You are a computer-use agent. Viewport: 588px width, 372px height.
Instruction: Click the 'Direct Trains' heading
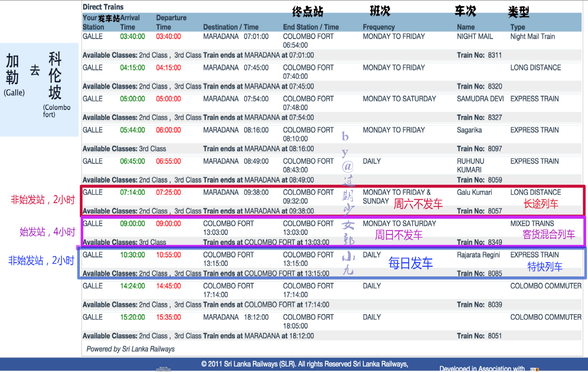coord(103,7)
